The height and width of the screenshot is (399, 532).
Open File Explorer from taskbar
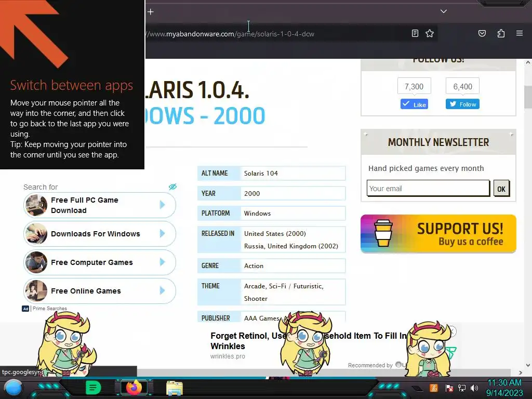pyautogui.click(x=175, y=388)
